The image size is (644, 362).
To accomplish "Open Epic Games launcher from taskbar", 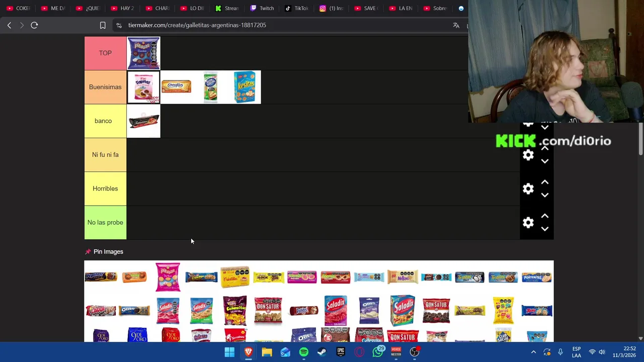I will click(341, 352).
